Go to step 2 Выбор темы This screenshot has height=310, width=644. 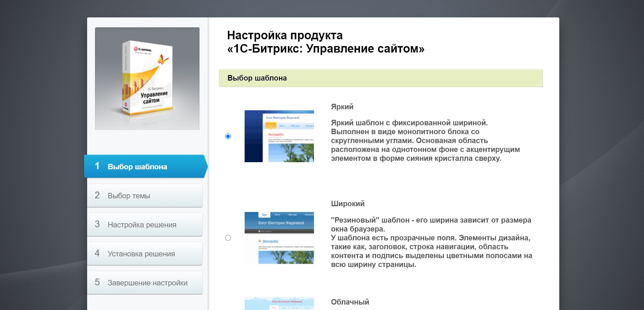pyautogui.click(x=145, y=196)
